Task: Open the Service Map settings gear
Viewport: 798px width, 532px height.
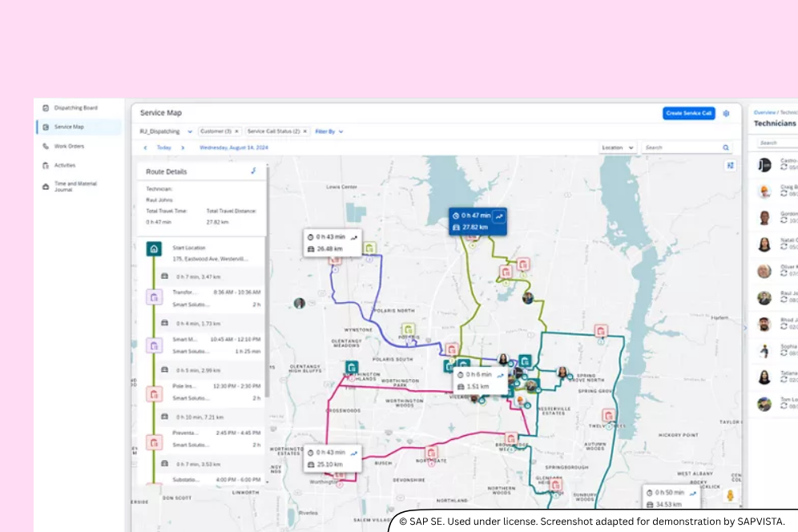Action: (x=726, y=114)
